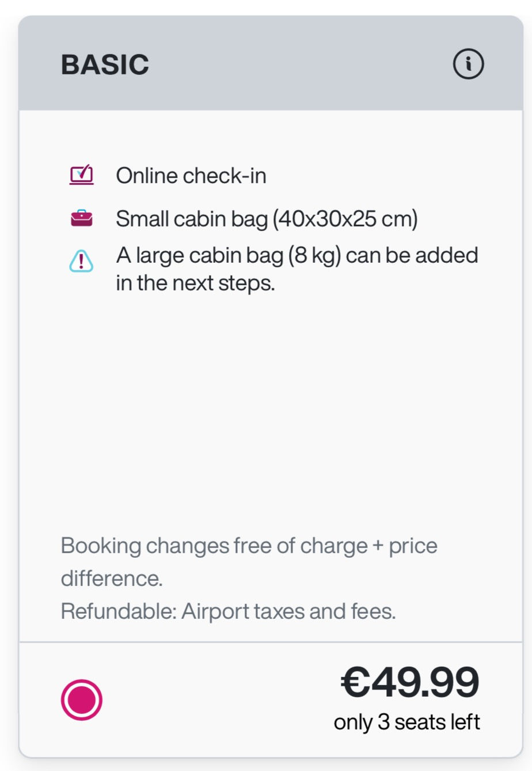Click the price difference wording
532x771 pixels.
(x=249, y=562)
